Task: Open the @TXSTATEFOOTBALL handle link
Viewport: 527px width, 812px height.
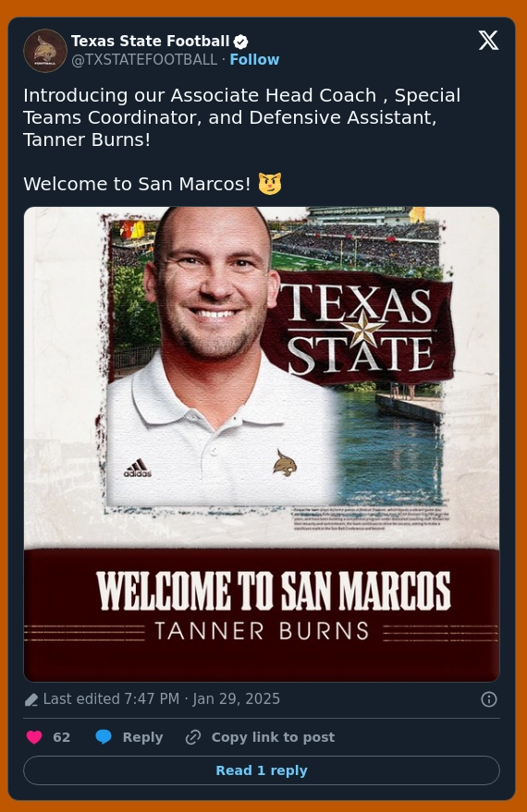Action: click(144, 59)
